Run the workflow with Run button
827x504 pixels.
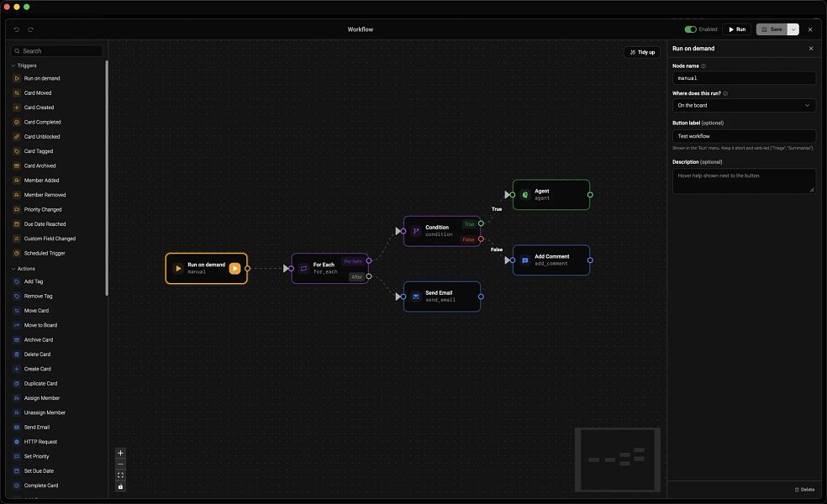point(737,29)
